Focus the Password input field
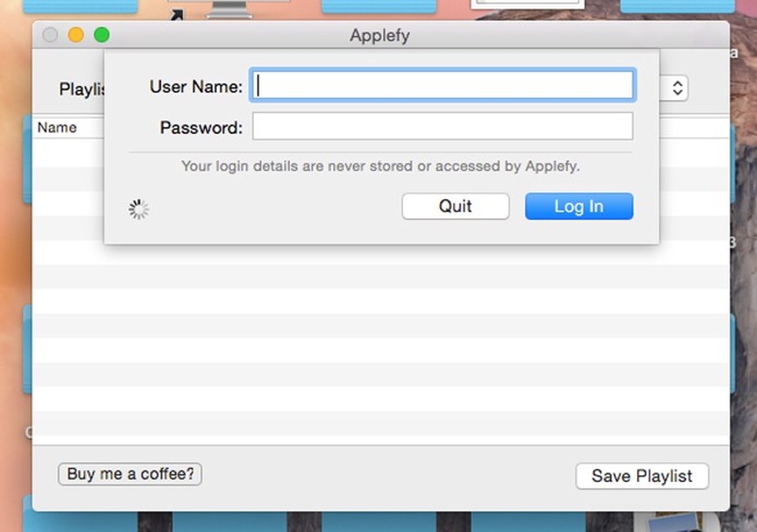 (x=442, y=126)
